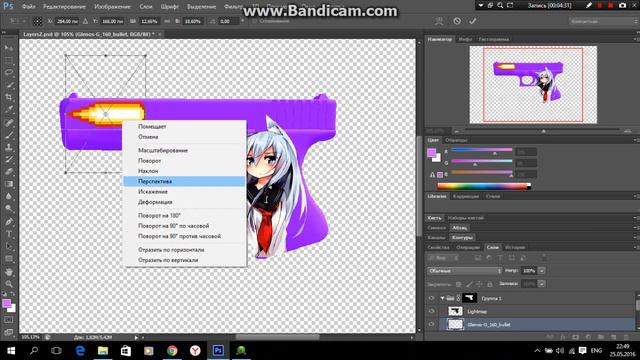Click the Navigator preview thumbnail
640x360 pixels.
[533, 84]
